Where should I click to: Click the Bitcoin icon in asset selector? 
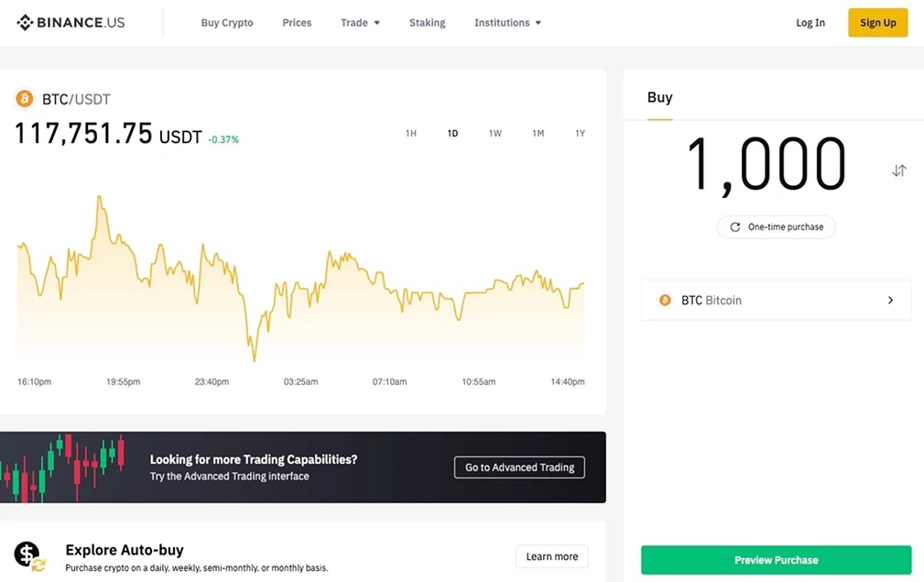click(x=666, y=301)
